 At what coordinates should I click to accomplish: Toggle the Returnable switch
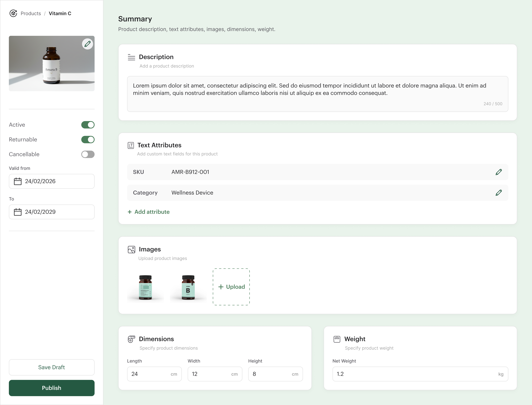[88, 140]
